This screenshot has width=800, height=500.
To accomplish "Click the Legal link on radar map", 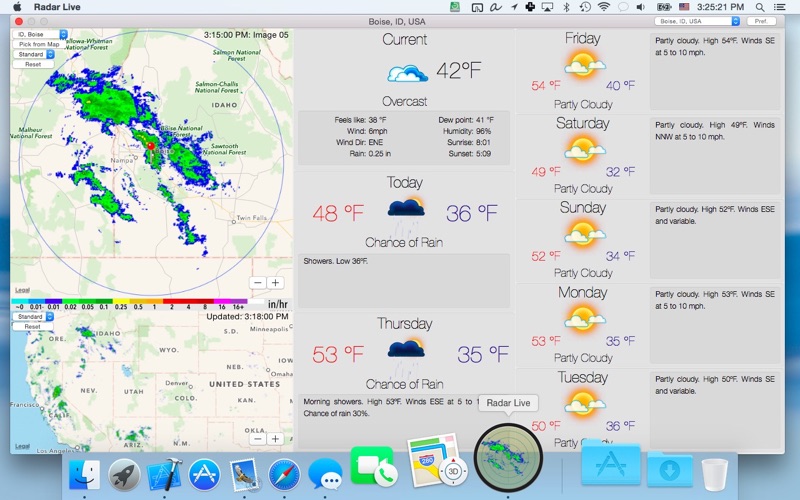I will coord(22,290).
